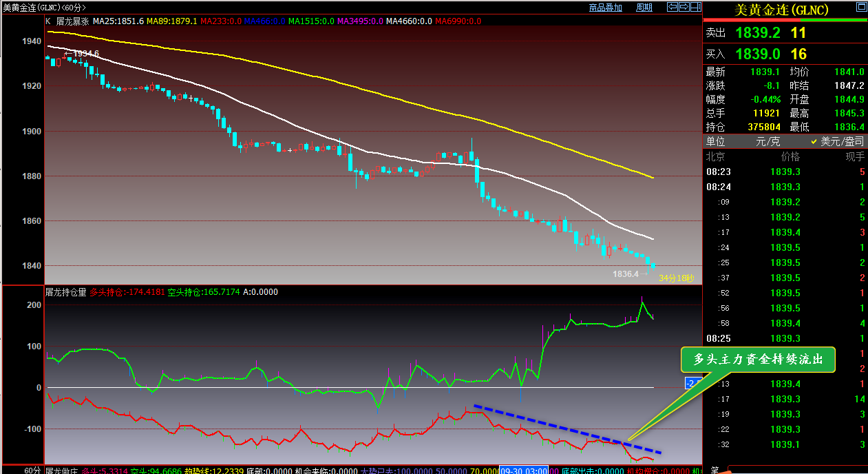The height and width of the screenshot is (474, 868).
Task: Click the red-green buy/sell ratio bar
Action: point(785,20)
